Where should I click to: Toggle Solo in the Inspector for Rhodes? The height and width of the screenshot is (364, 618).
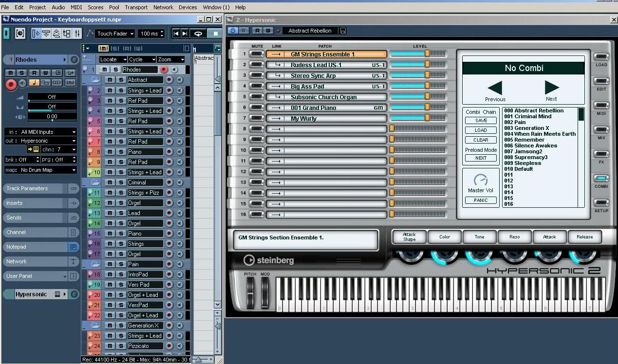tap(22, 73)
